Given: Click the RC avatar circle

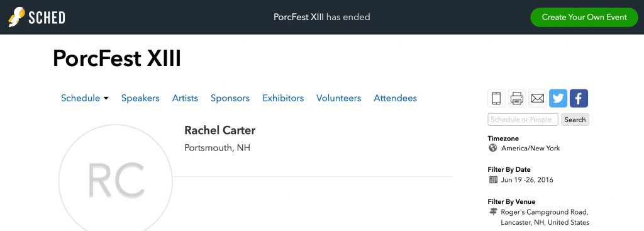Looking at the screenshot, I should click(x=116, y=181).
